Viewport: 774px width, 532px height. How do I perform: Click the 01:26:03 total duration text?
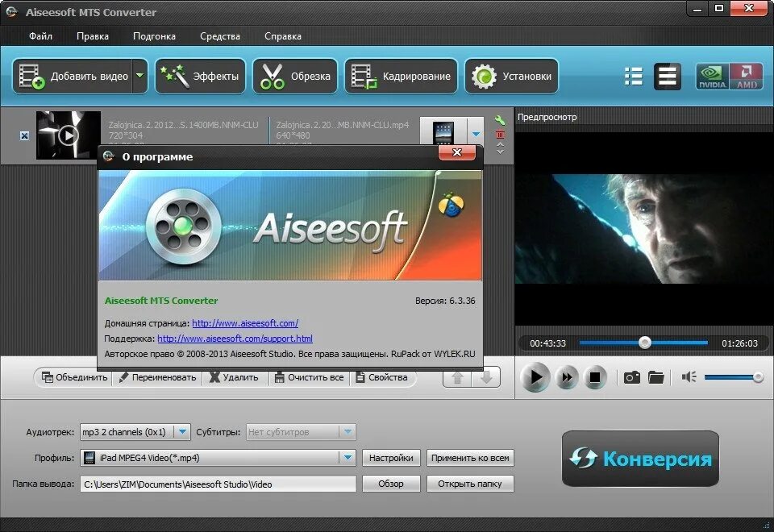(739, 343)
